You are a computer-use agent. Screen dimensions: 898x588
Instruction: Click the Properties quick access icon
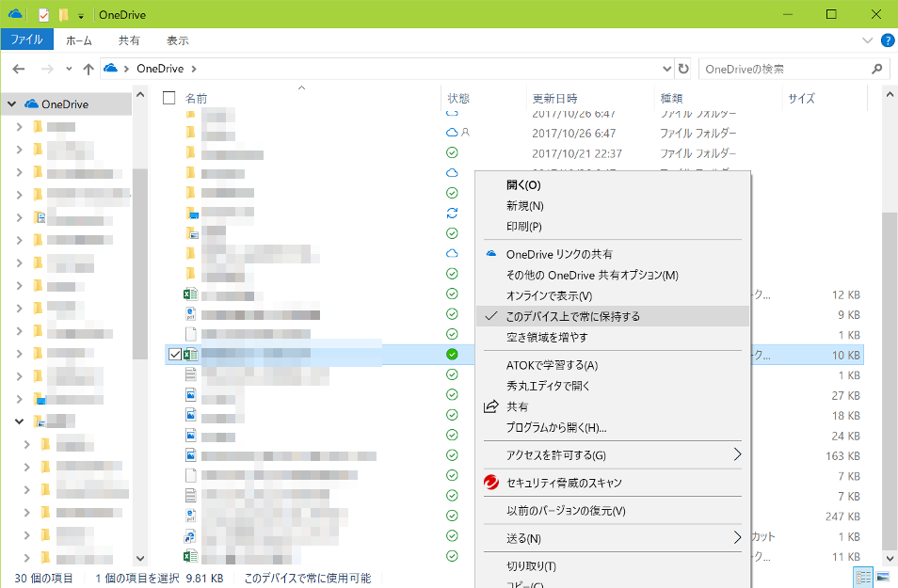point(44,15)
